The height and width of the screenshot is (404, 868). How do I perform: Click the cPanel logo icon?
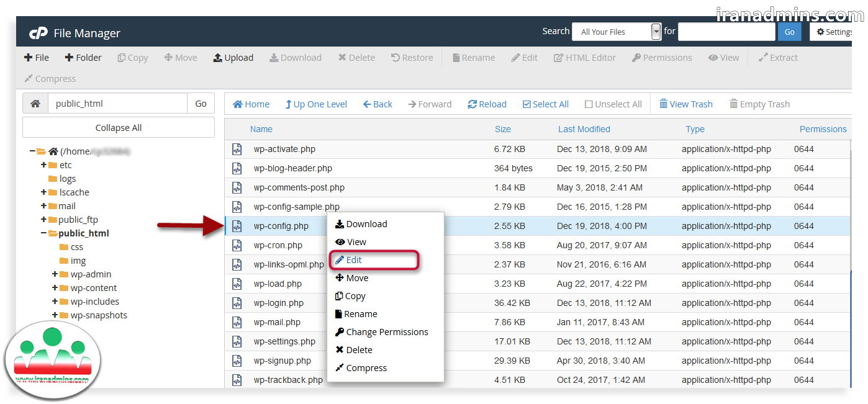(x=38, y=33)
